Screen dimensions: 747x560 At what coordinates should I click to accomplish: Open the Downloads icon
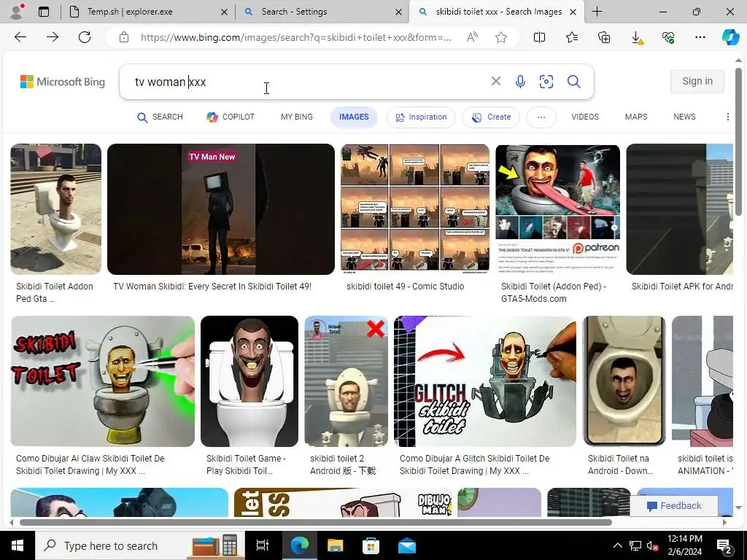[x=636, y=38]
